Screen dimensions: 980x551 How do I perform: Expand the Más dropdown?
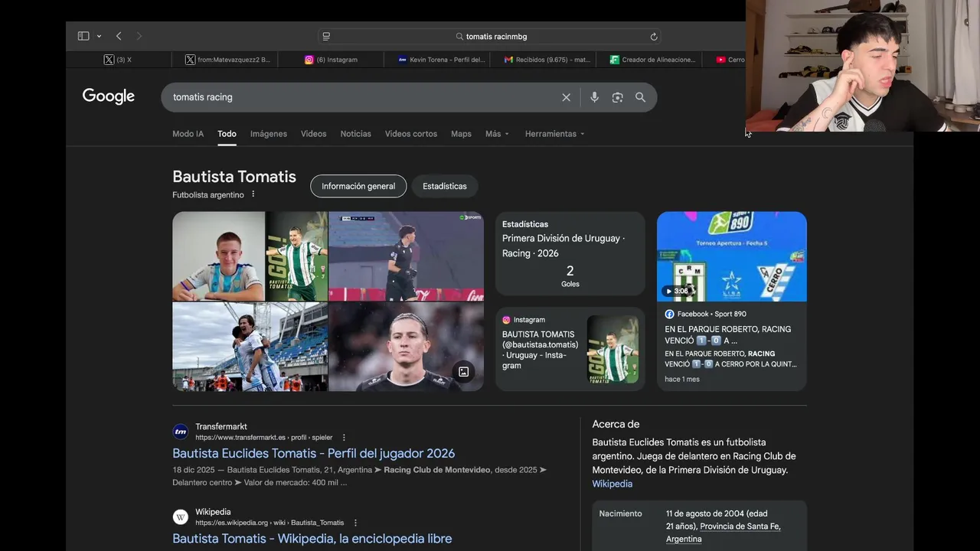pyautogui.click(x=497, y=134)
